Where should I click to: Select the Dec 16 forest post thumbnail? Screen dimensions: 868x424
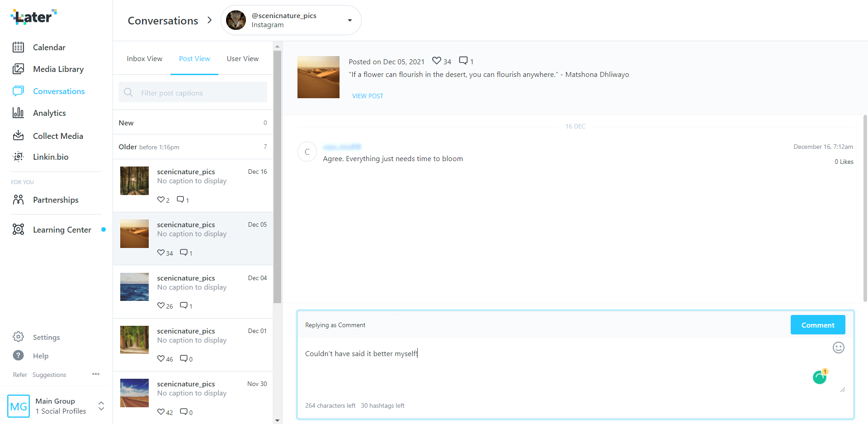[x=134, y=181]
